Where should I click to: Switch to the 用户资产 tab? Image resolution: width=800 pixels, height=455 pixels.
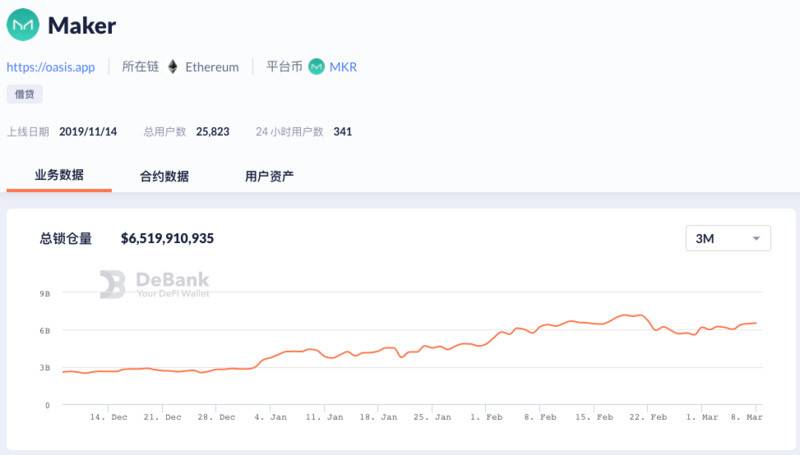[269, 176]
